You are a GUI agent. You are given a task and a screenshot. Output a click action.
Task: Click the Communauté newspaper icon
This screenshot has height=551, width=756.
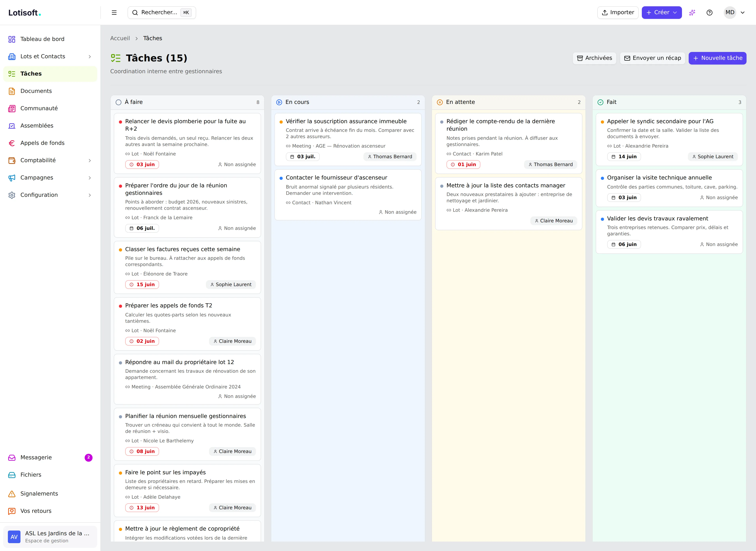pyautogui.click(x=12, y=108)
